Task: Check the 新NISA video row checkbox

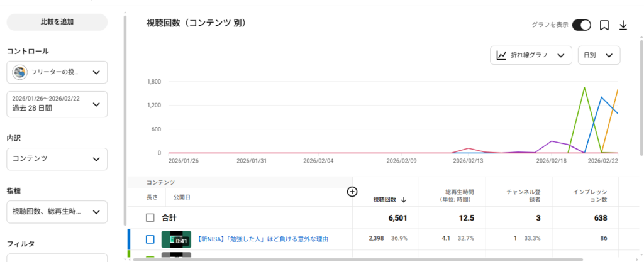Action: tap(150, 239)
